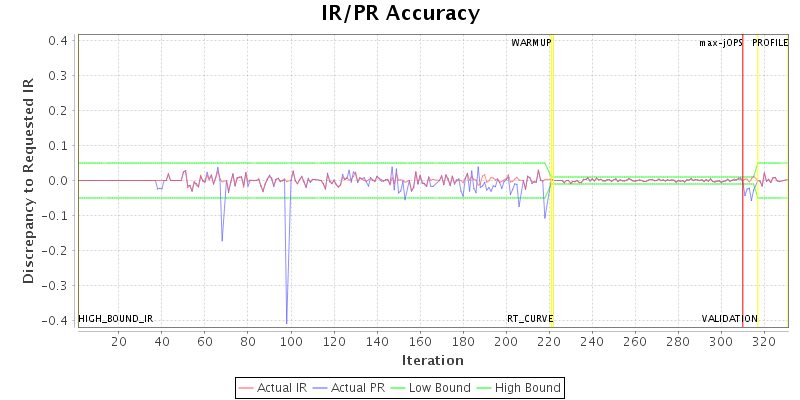Click the max-jOPS marker label
The height and width of the screenshot is (400, 800).
click(x=720, y=43)
